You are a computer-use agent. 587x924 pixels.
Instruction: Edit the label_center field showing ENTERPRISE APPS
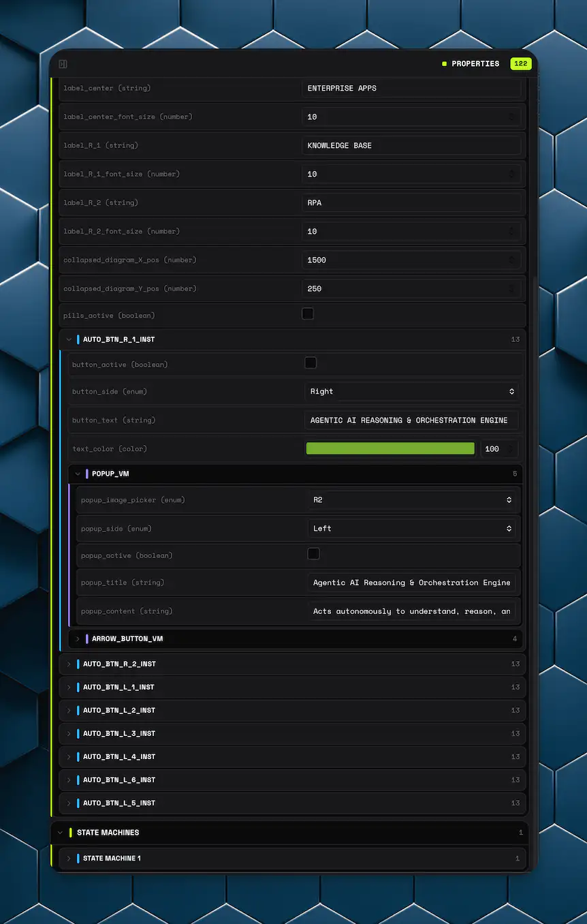412,88
